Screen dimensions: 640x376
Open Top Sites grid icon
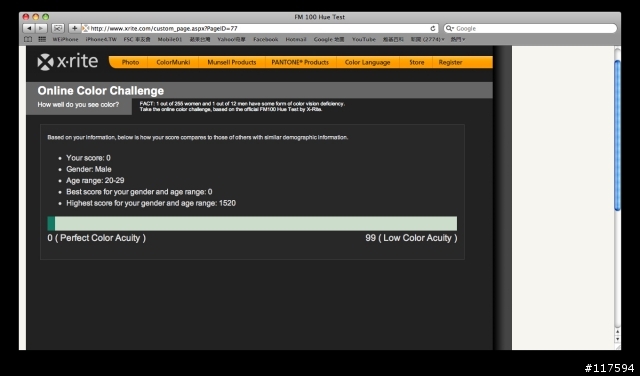[42, 40]
